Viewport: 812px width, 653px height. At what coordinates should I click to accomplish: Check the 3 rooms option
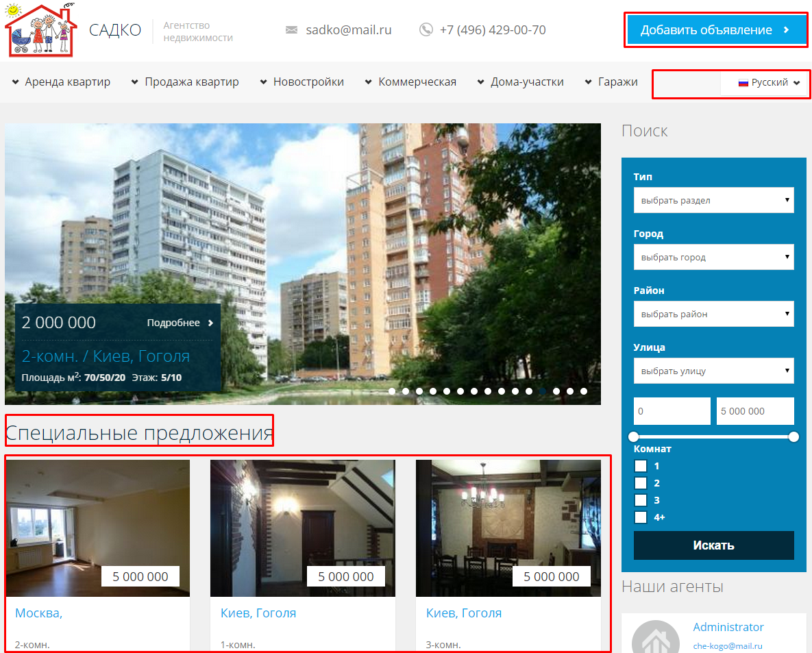pos(641,500)
